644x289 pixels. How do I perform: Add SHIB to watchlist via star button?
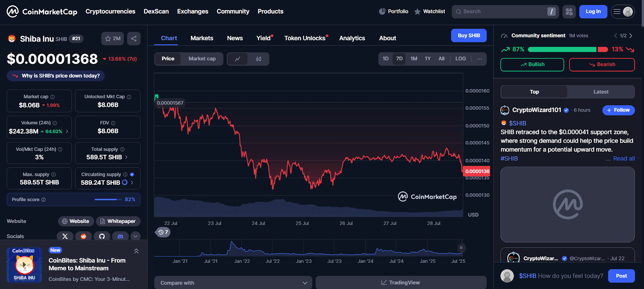point(113,39)
